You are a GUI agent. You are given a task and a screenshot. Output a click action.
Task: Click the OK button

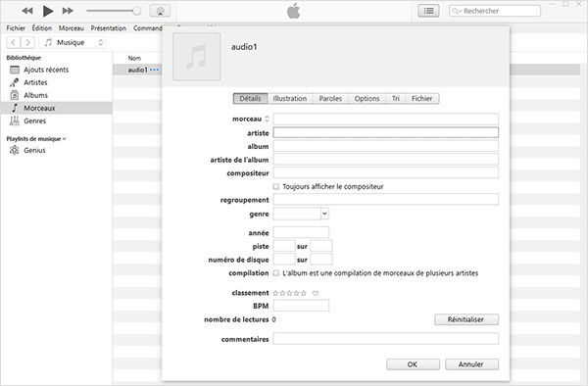pyautogui.click(x=413, y=364)
